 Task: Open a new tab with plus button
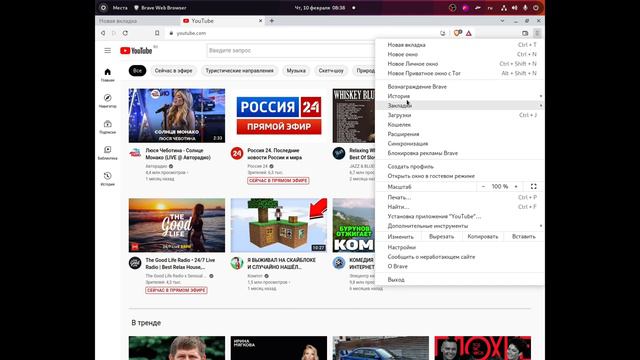271,21
